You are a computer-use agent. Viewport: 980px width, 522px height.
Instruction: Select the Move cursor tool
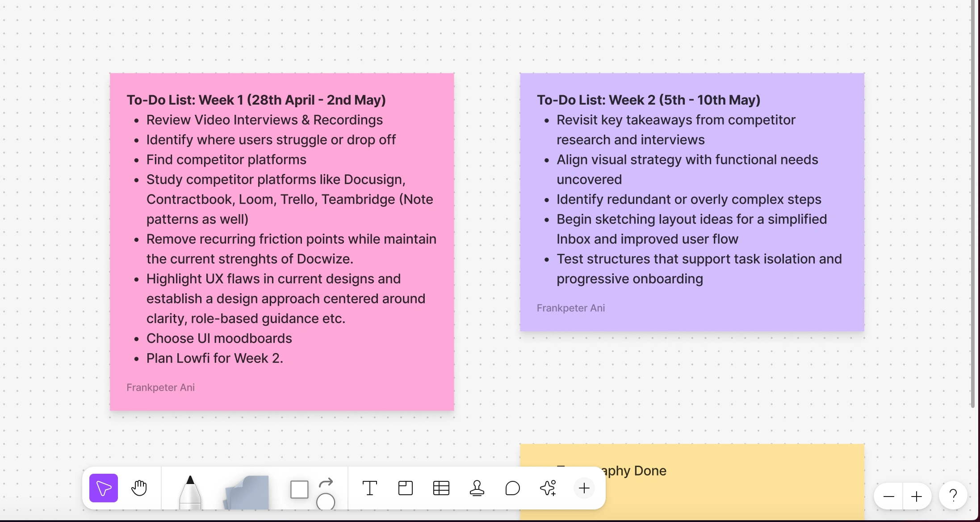point(104,488)
